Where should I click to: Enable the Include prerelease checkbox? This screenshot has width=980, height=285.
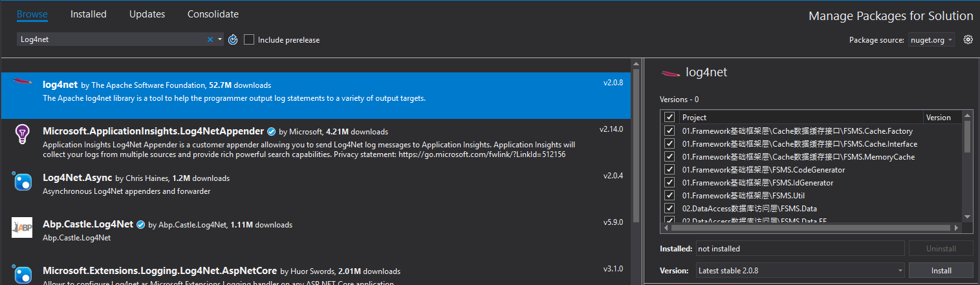[x=249, y=39]
